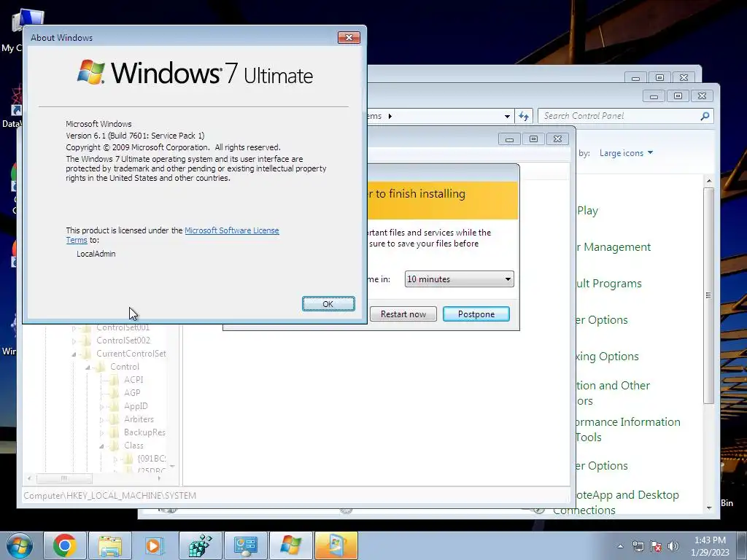The height and width of the screenshot is (560, 747).
Task: Open 'oteApp and Desktop Connections' Control Panel item
Action: 616,502
